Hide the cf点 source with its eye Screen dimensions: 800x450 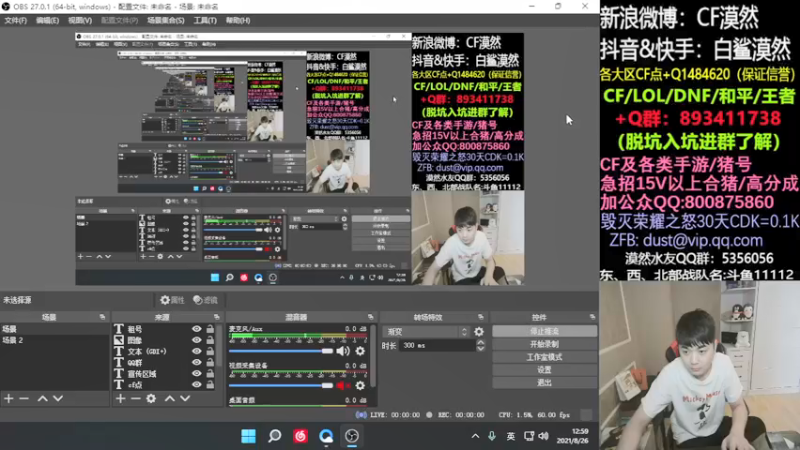click(x=196, y=385)
